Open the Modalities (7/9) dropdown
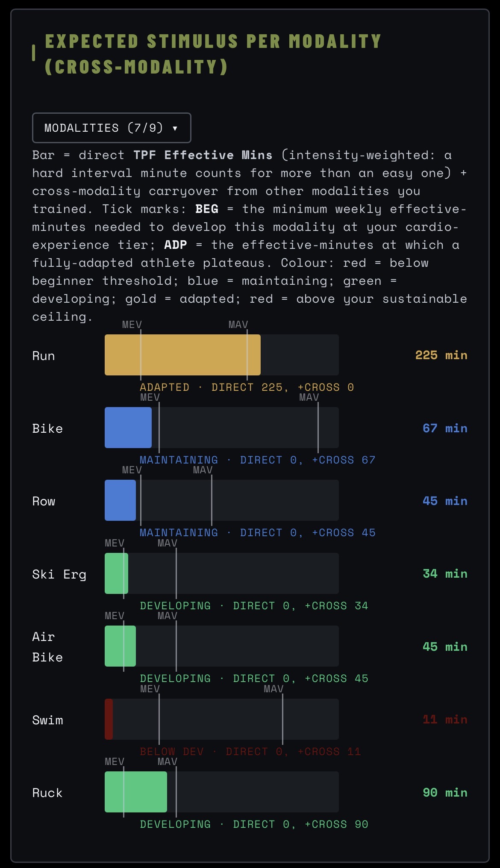This screenshot has height=868, width=500. point(112,128)
